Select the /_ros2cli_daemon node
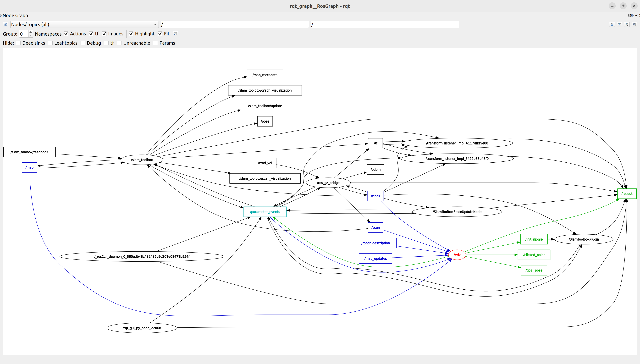The width and height of the screenshot is (640, 364). [142, 257]
